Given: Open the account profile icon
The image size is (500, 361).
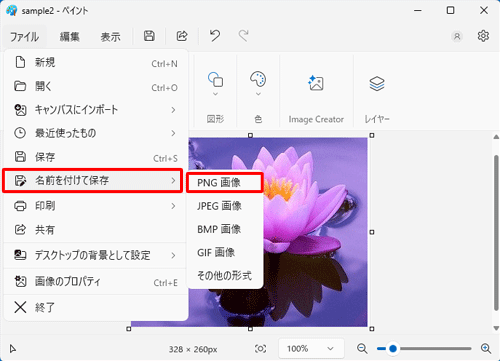Looking at the screenshot, I should point(457,36).
